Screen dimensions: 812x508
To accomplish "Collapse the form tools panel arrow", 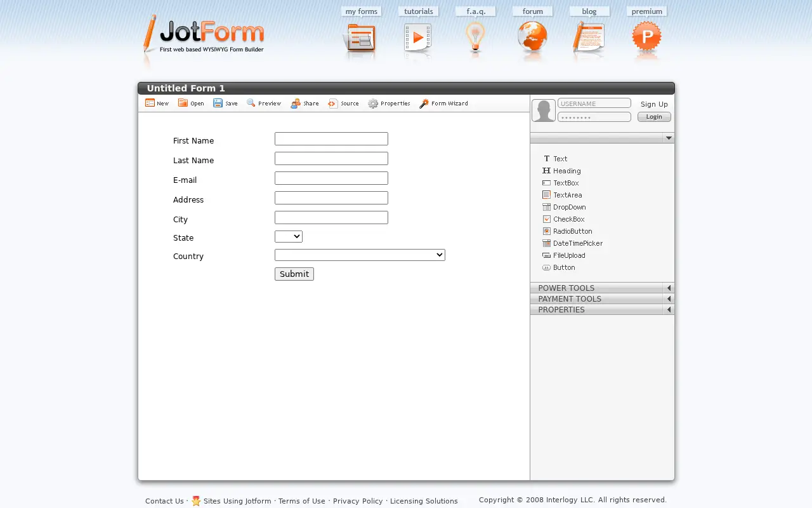I will tap(669, 138).
